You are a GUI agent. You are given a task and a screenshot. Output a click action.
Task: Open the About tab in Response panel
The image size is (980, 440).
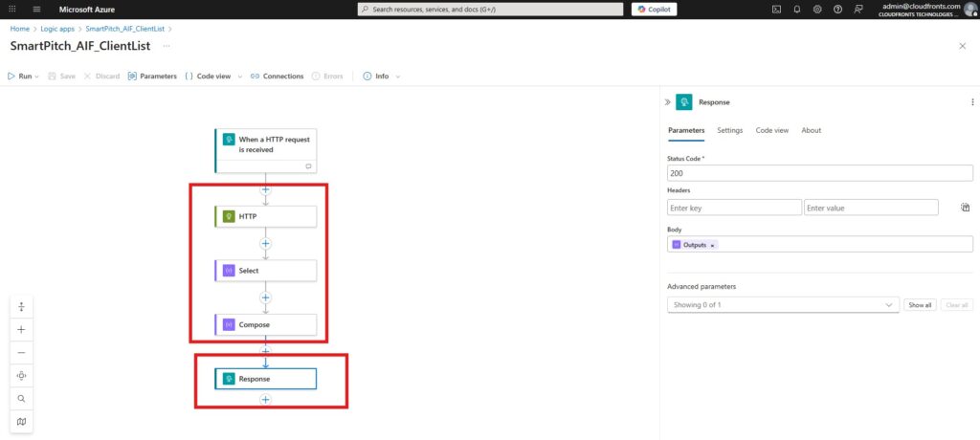pyautogui.click(x=810, y=130)
